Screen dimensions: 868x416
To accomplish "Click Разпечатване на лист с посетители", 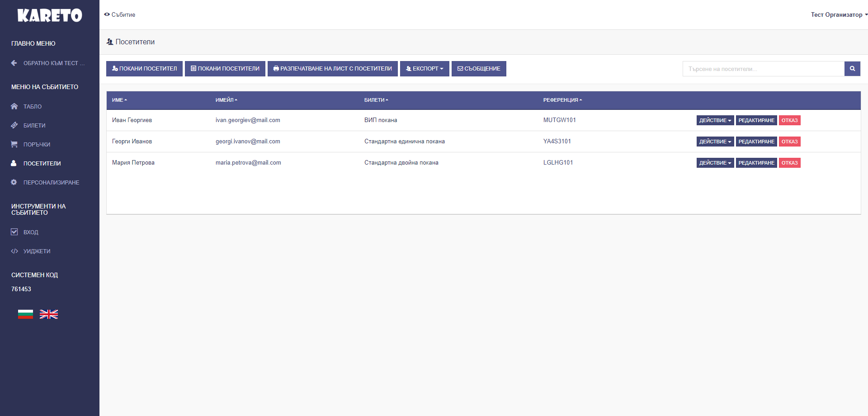I will pos(333,69).
